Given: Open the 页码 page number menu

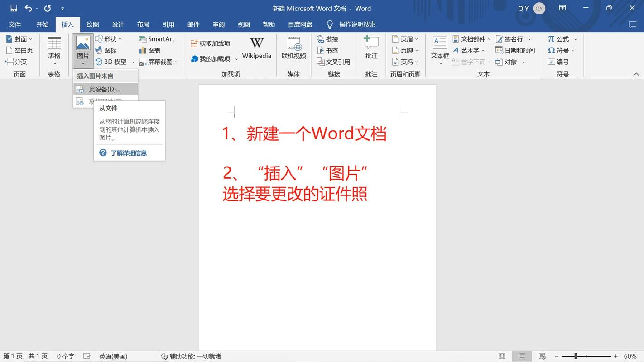Looking at the screenshot, I should click(405, 62).
